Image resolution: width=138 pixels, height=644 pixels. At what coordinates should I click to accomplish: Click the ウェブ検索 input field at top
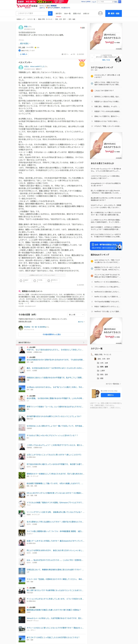click(105, 2)
